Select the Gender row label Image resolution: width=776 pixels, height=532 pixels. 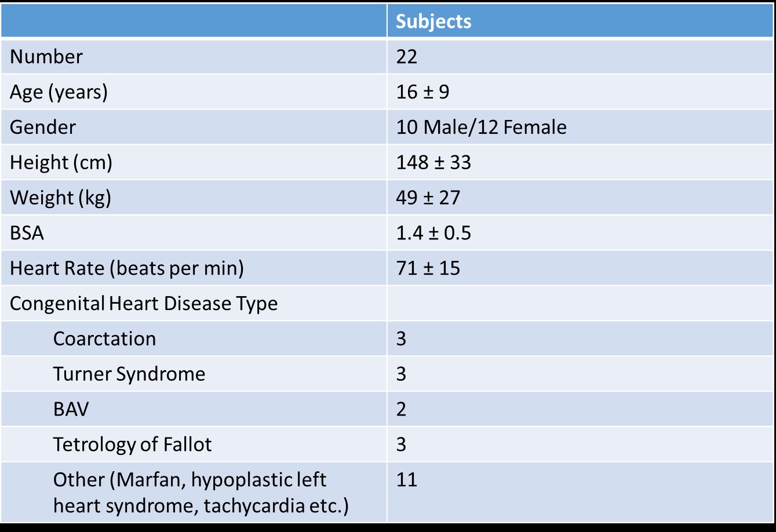click(x=43, y=127)
